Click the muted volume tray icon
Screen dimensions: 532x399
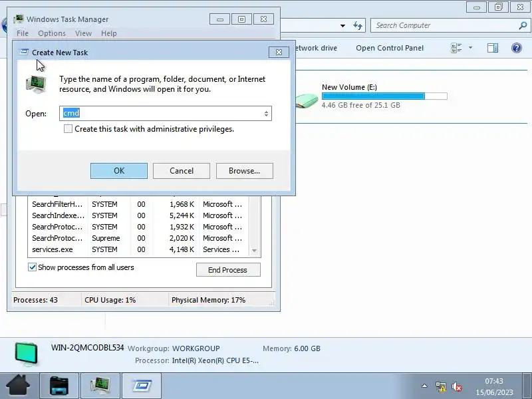pos(457,386)
